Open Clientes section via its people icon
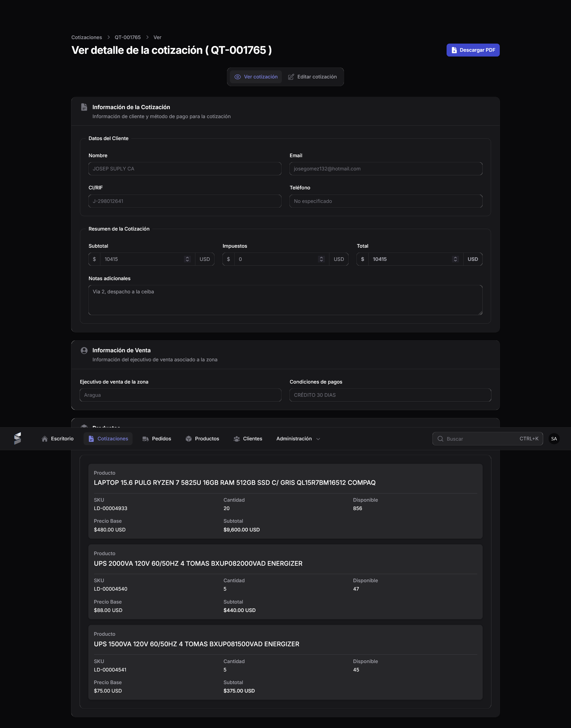Viewport: 571px width, 728px height. [237, 439]
